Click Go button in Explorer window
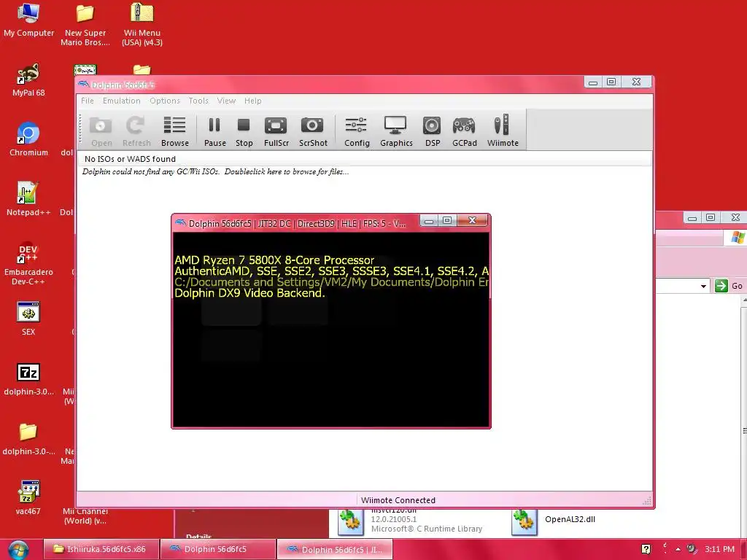The height and width of the screenshot is (560, 747). [729, 286]
